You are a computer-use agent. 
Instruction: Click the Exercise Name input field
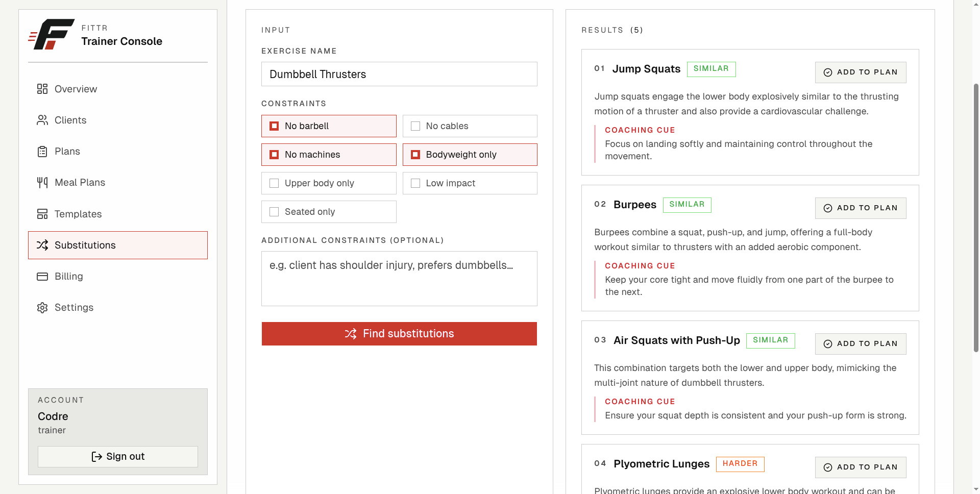(399, 74)
